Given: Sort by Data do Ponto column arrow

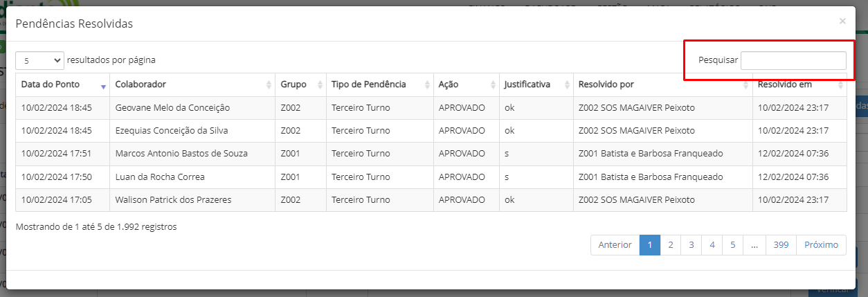Looking at the screenshot, I should [103, 85].
